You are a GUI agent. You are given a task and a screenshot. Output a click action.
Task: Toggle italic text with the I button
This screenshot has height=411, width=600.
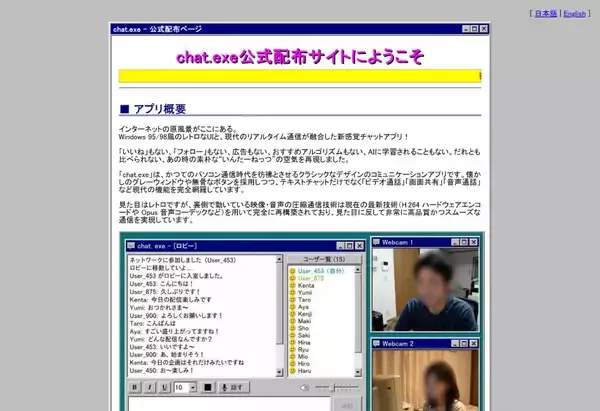point(150,387)
